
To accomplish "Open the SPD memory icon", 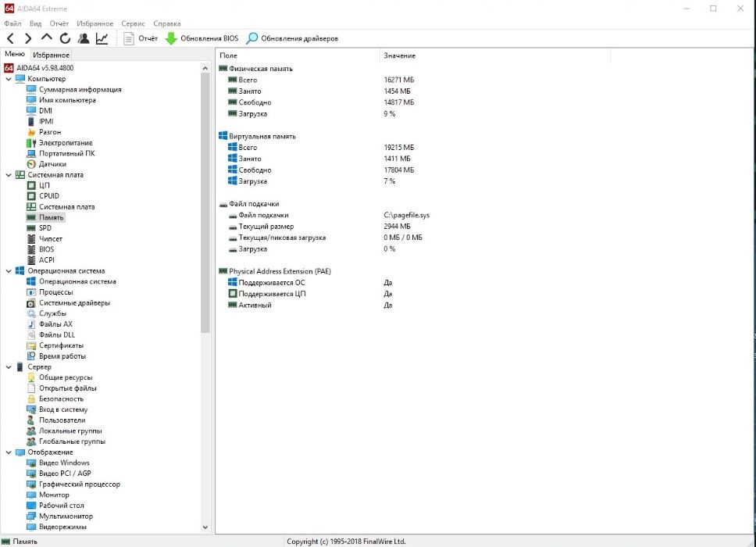I will coord(31,228).
